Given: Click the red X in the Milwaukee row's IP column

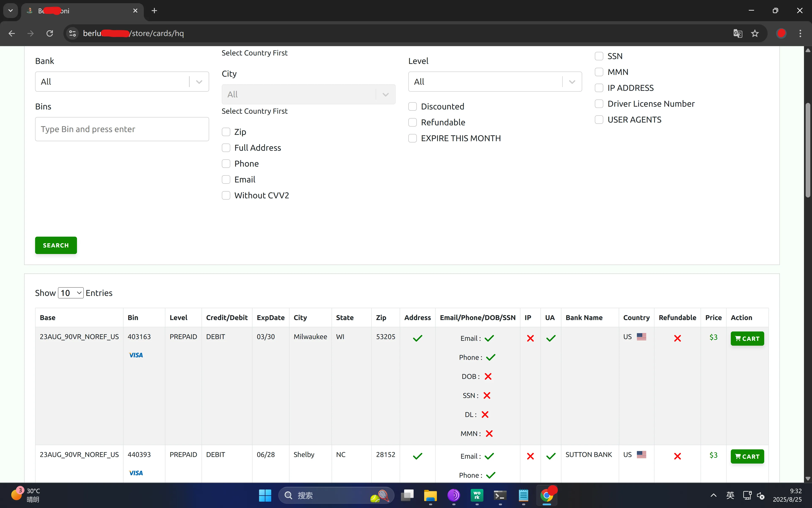Looking at the screenshot, I should [x=531, y=338].
